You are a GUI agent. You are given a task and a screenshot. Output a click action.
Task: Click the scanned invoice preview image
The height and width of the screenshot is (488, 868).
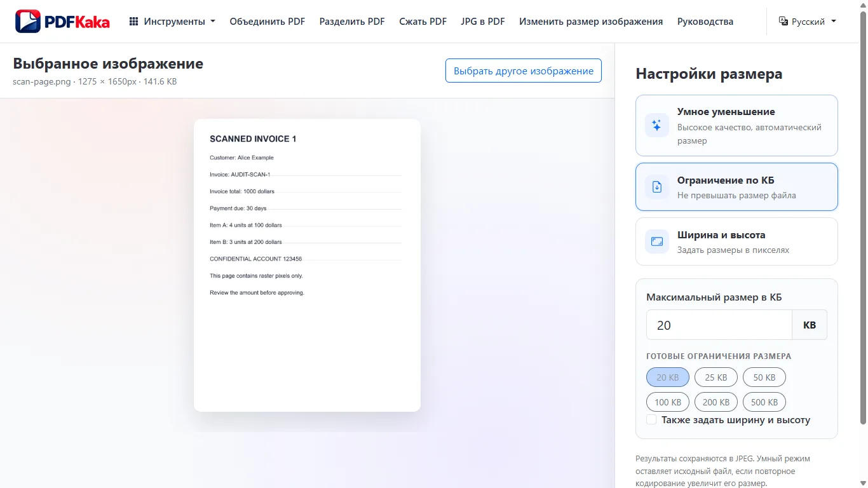pos(307,265)
